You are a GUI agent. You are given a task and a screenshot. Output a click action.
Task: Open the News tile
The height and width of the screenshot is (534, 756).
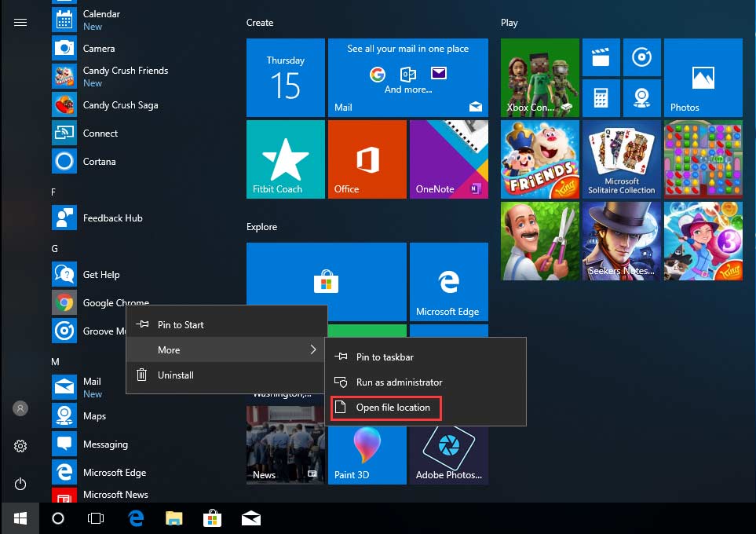point(286,444)
